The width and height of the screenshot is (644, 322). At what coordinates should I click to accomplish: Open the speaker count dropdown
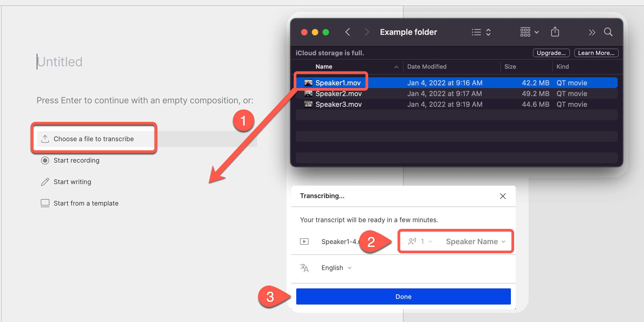pyautogui.click(x=420, y=241)
